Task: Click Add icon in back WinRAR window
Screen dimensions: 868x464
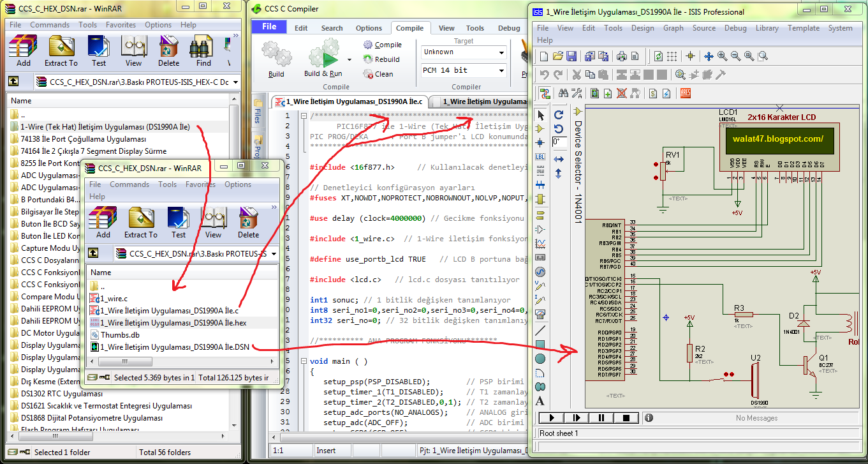Action: [24, 52]
